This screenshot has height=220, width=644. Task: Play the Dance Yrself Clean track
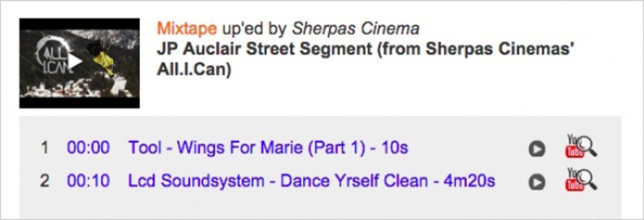coord(537,182)
